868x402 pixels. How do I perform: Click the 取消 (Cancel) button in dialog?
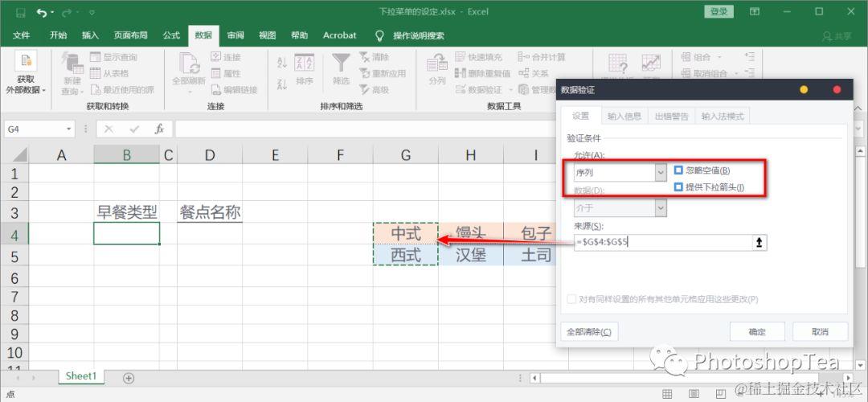click(x=820, y=332)
